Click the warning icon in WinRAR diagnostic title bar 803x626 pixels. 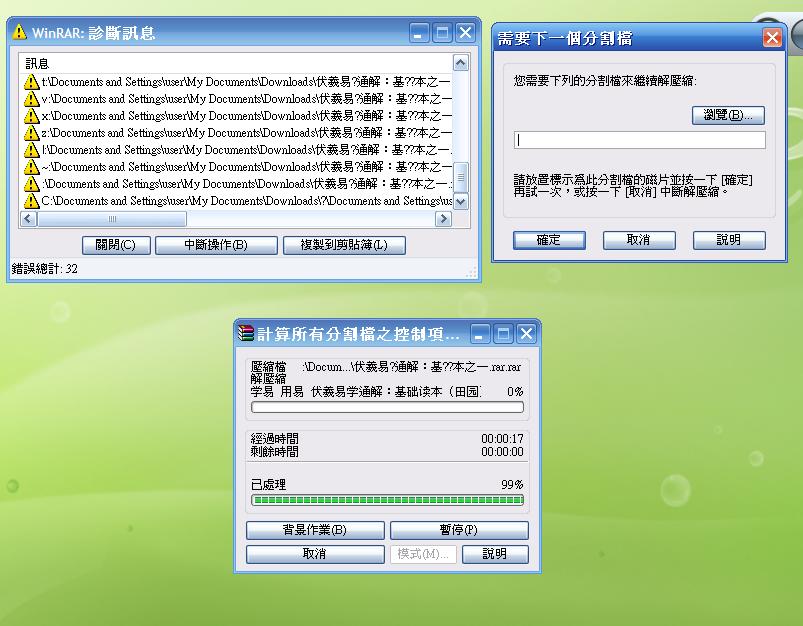19,33
